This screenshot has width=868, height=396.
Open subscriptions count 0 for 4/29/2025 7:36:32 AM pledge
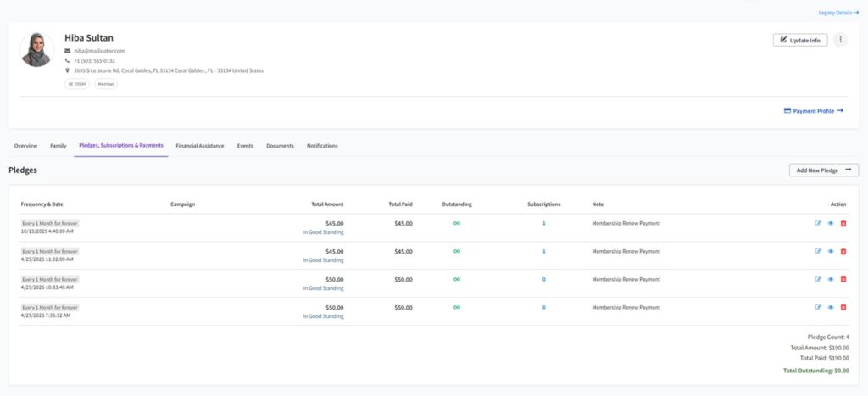pos(543,307)
